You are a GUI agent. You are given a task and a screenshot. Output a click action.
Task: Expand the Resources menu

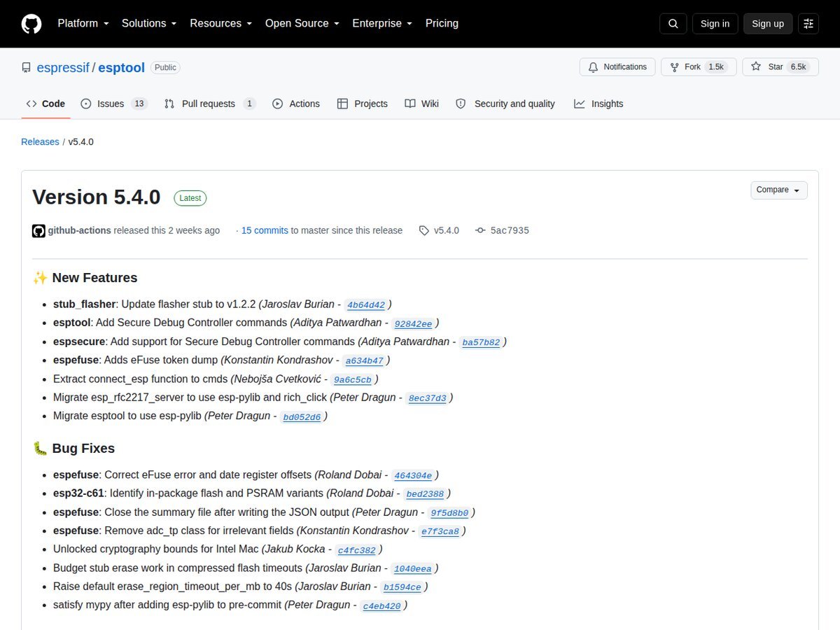click(220, 23)
